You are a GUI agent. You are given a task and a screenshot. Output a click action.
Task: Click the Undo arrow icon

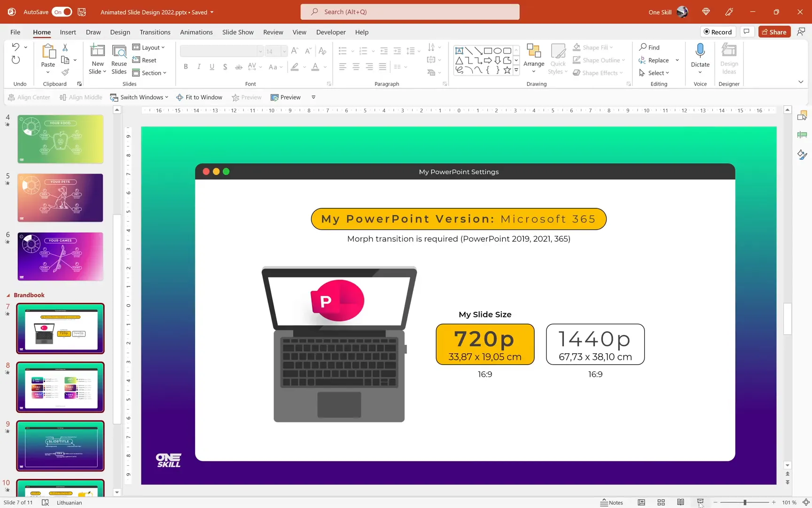(x=16, y=47)
